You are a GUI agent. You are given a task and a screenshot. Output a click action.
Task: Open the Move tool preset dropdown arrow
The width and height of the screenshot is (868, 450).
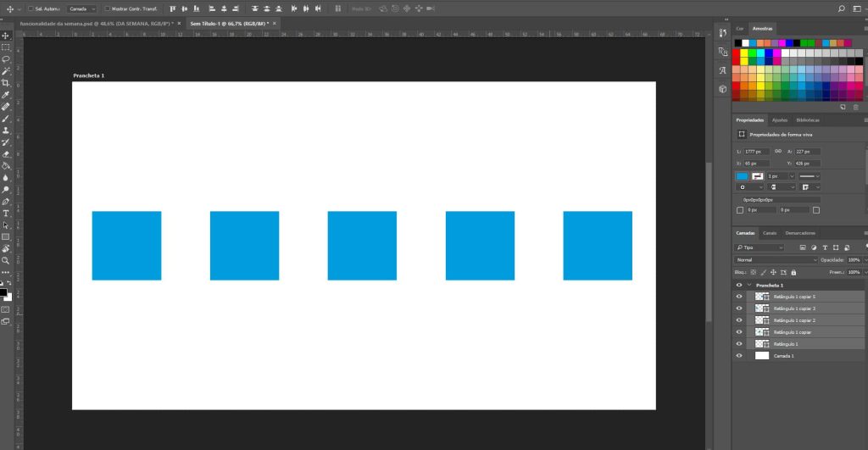(x=19, y=8)
